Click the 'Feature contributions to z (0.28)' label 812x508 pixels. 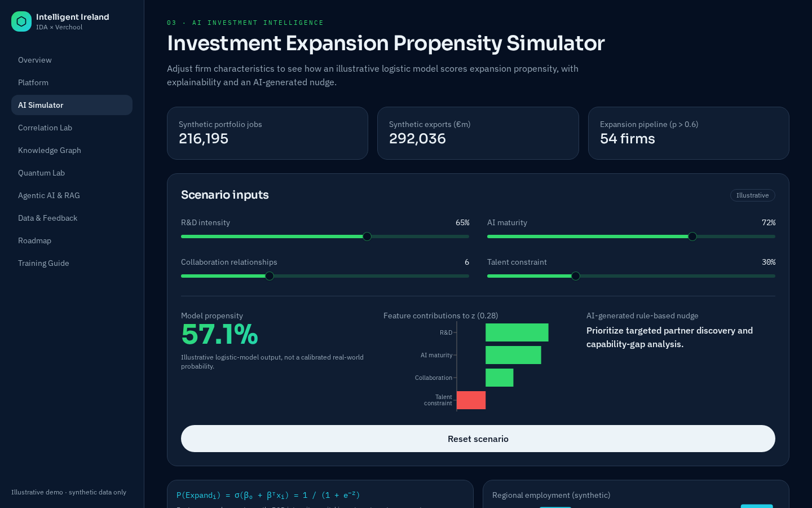(x=440, y=316)
